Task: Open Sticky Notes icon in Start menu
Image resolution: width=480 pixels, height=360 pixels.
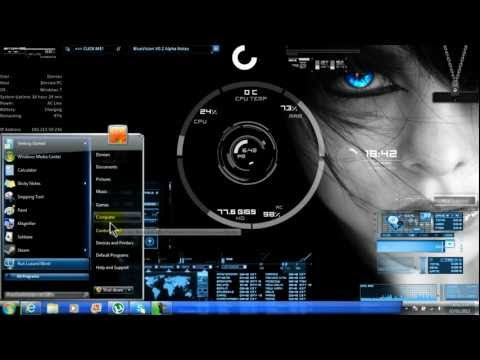Action: pos(9,183)
